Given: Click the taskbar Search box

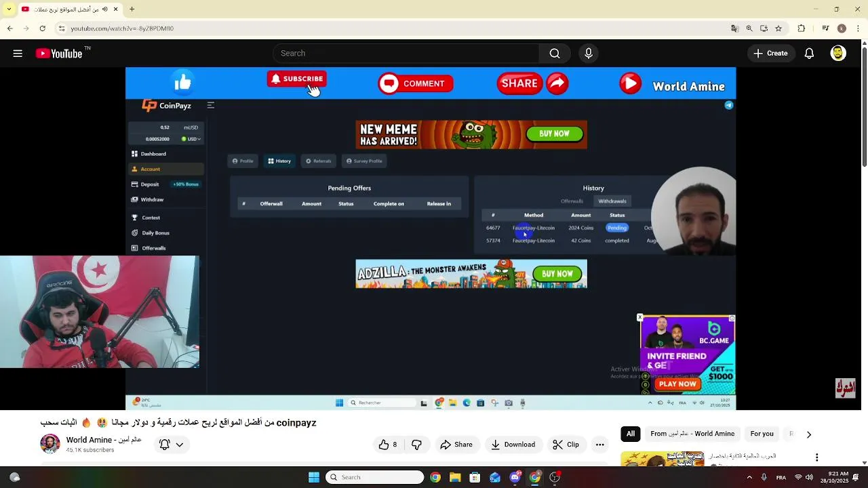Looking at the screenshot, I should (x=374, y=477).
